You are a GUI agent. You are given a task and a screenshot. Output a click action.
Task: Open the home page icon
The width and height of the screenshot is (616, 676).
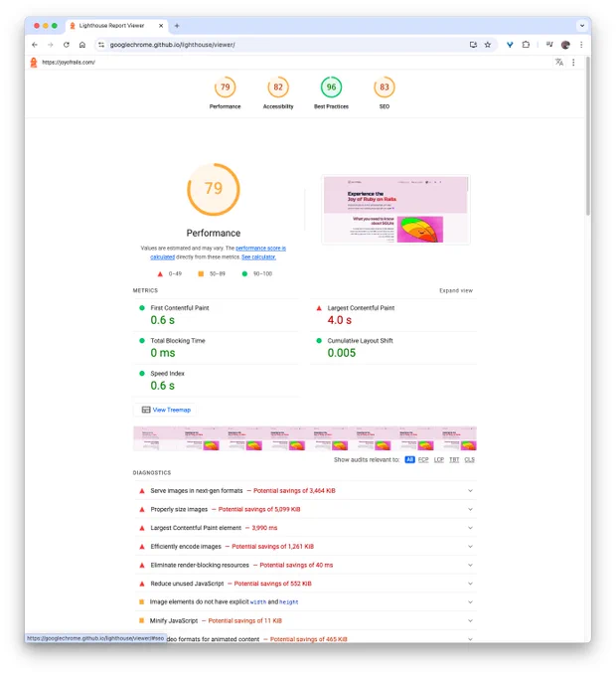(x=82, y=45)
